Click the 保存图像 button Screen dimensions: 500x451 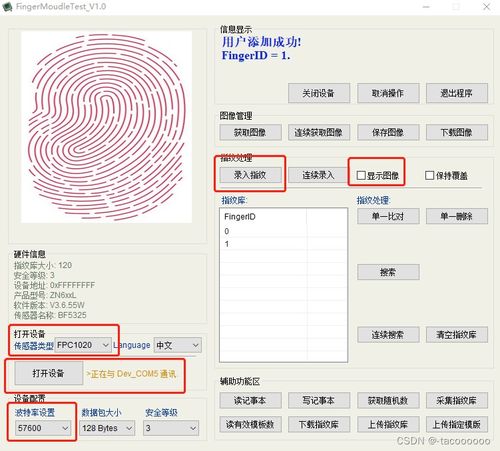point(388,132)
